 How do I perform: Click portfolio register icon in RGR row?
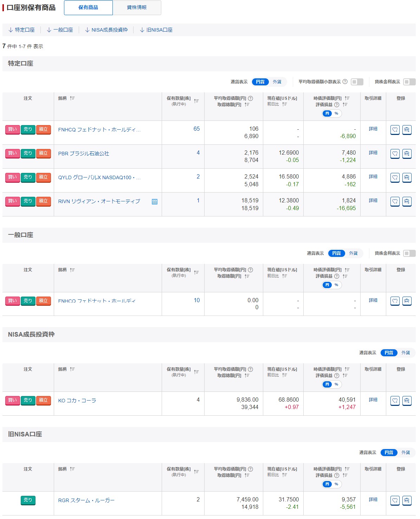pos(407,500)
